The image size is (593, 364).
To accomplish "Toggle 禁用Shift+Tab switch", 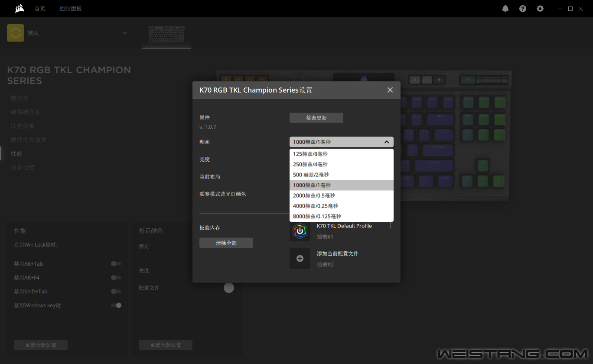I will click(x=116, y=291).
